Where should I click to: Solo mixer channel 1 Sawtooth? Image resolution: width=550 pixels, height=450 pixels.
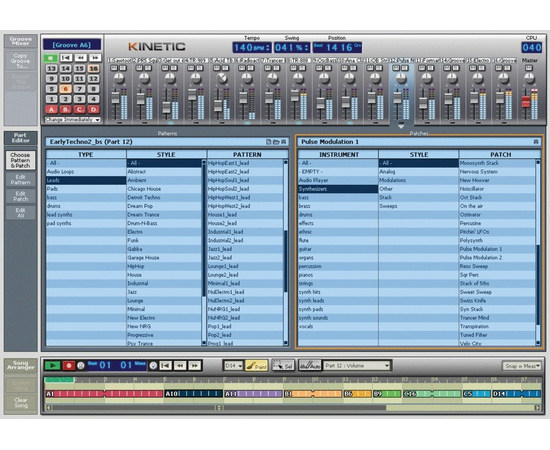tap(123, 68)
